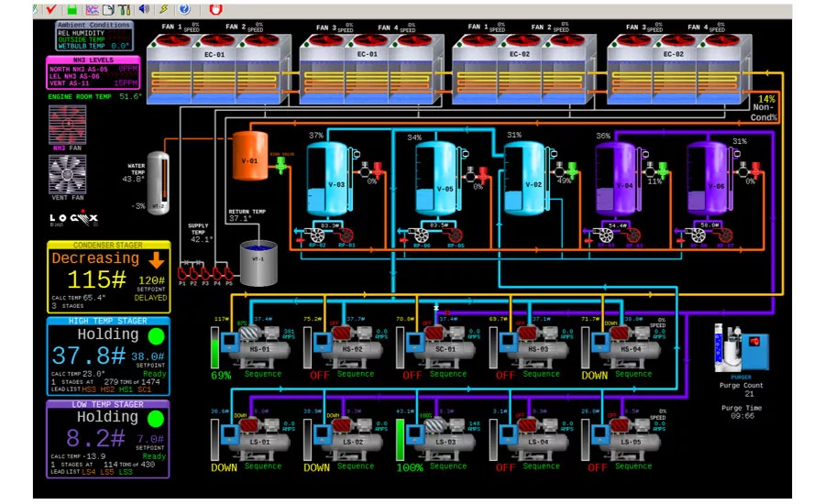825x504 pixels.
Task: Click the RP-07 pump under V-06
Action: pyautogui.click(x=725, y=236)
